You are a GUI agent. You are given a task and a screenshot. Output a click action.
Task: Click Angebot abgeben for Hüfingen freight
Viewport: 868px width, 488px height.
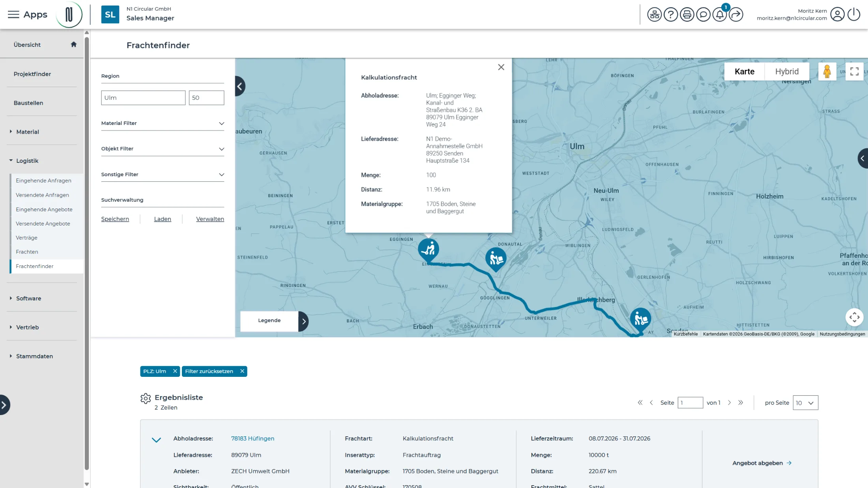pyautogui.click(x=762, y=463)
